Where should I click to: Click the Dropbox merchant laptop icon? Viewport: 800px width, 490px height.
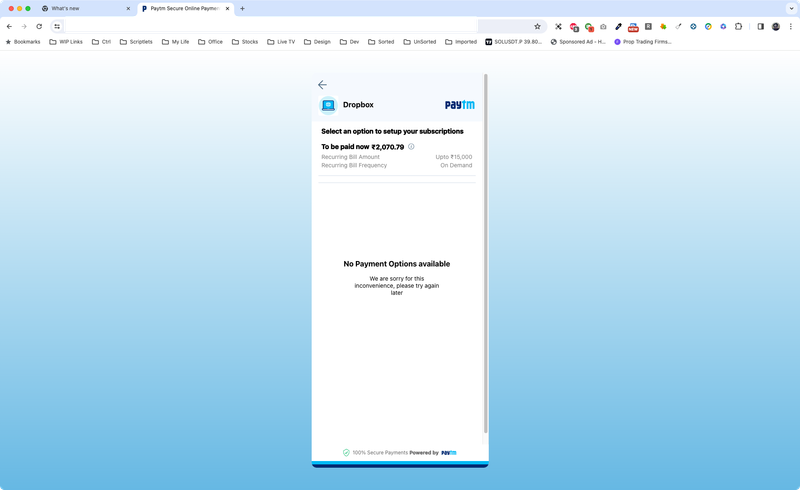pos(328,105)
